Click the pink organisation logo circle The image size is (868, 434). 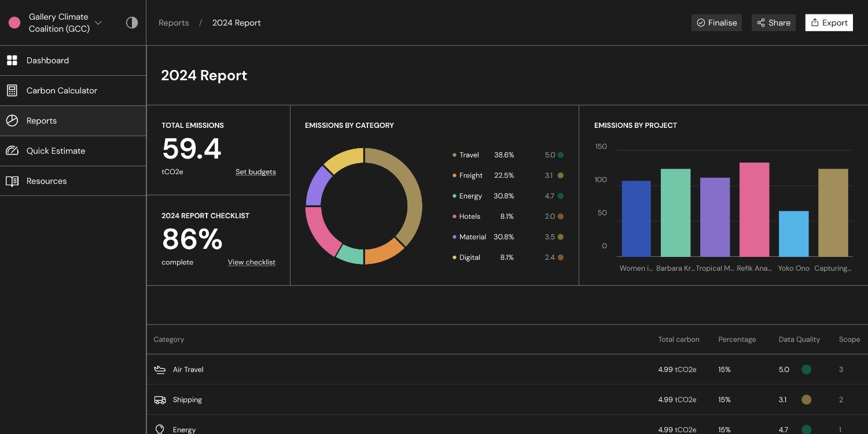point(14,23)
